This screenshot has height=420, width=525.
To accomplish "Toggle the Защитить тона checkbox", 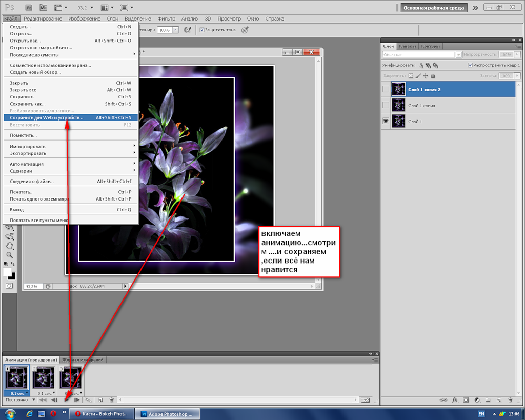I will coord(202,30).
